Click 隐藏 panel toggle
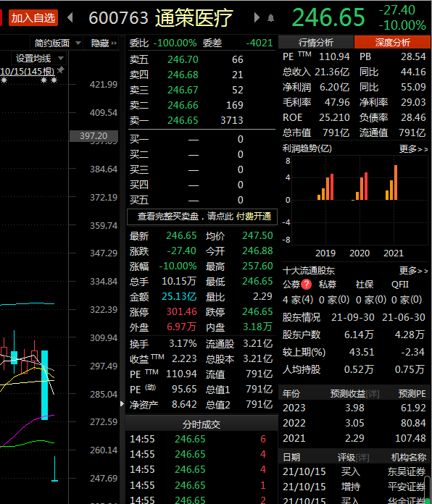Image resolution: width=432 pixels, height=504 pixels. pyautogui.click(x=104, y=43)
